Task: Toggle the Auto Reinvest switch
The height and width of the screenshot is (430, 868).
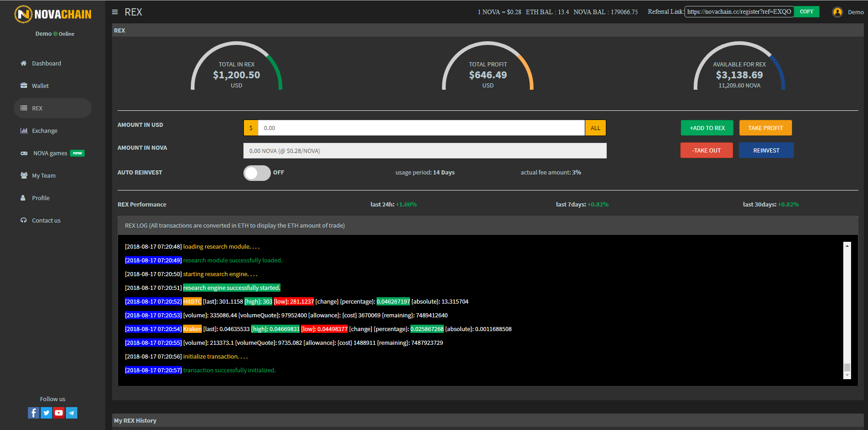Action: coord(257,173)
